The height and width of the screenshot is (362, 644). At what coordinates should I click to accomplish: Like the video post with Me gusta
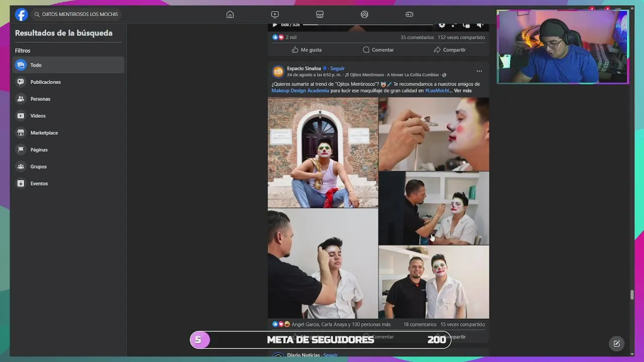point(306,50)
